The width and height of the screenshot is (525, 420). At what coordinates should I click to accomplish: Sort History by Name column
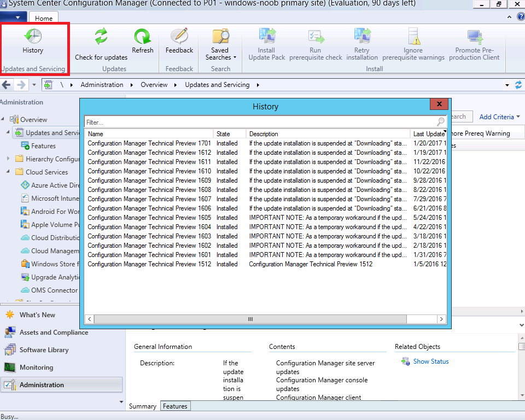coord(149,133)
